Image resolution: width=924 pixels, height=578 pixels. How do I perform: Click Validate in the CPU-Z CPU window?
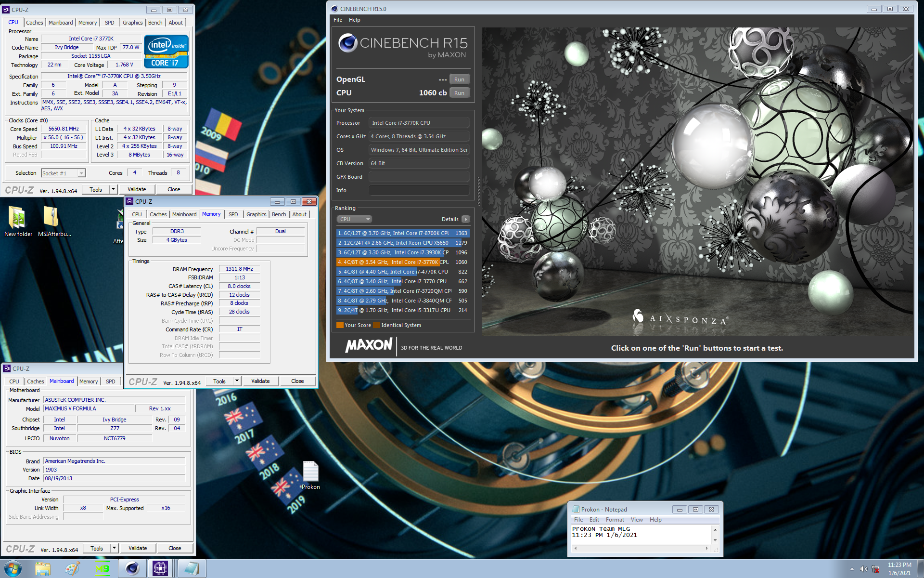point(137,189)
